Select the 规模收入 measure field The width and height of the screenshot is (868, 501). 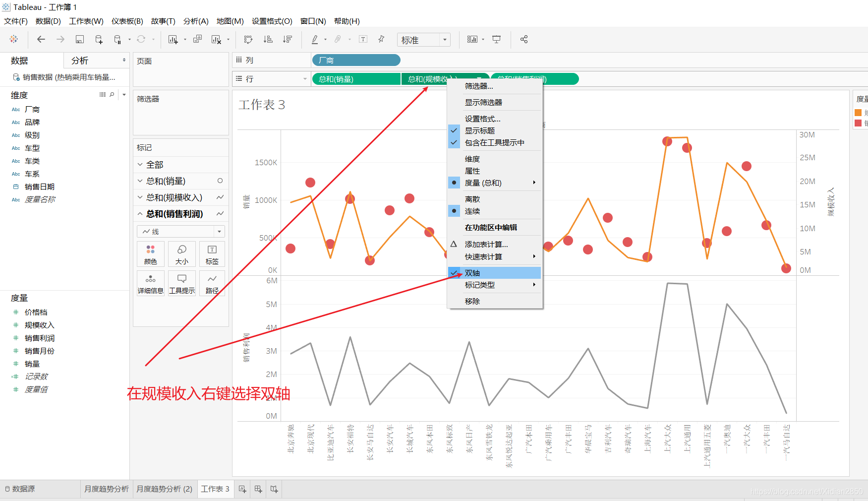point(40,325)
